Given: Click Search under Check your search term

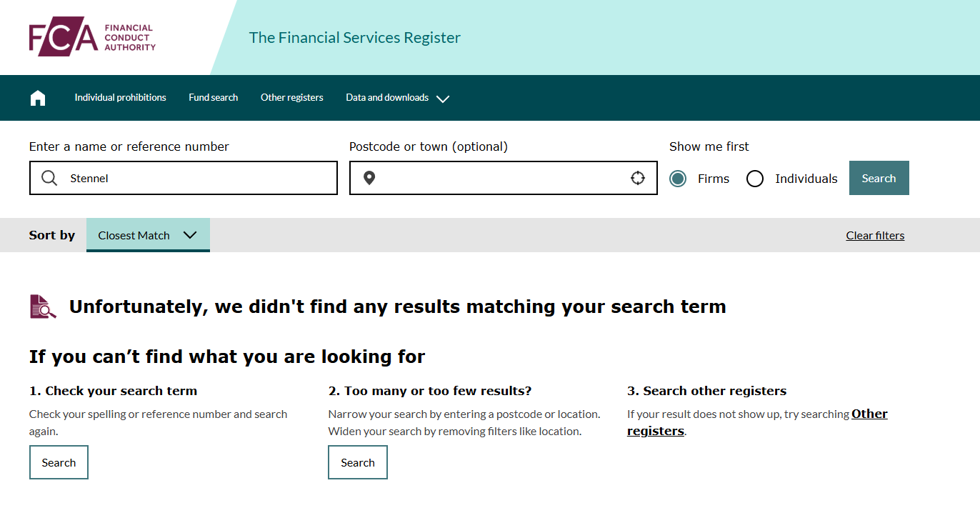Looking at the screenshot, I should point(59,462).
